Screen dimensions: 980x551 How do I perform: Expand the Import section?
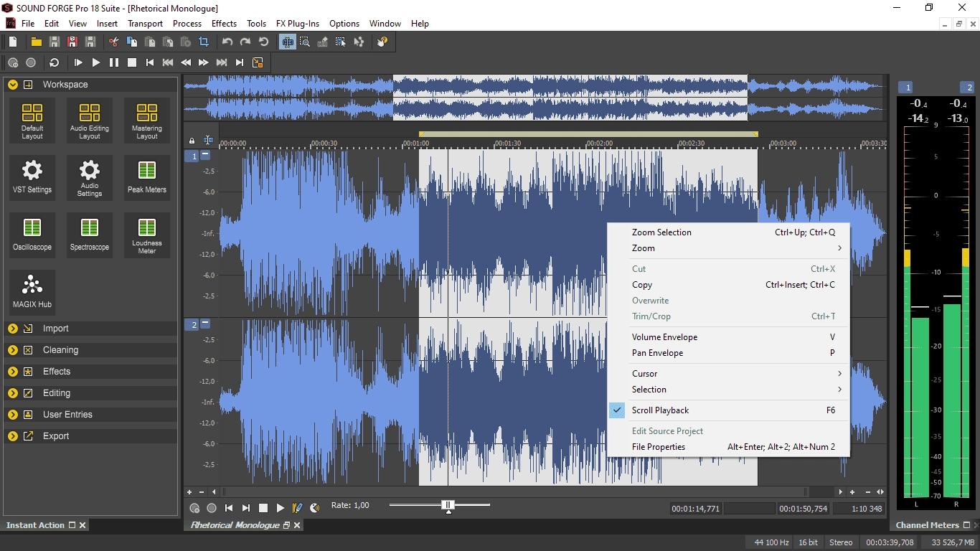12,329
